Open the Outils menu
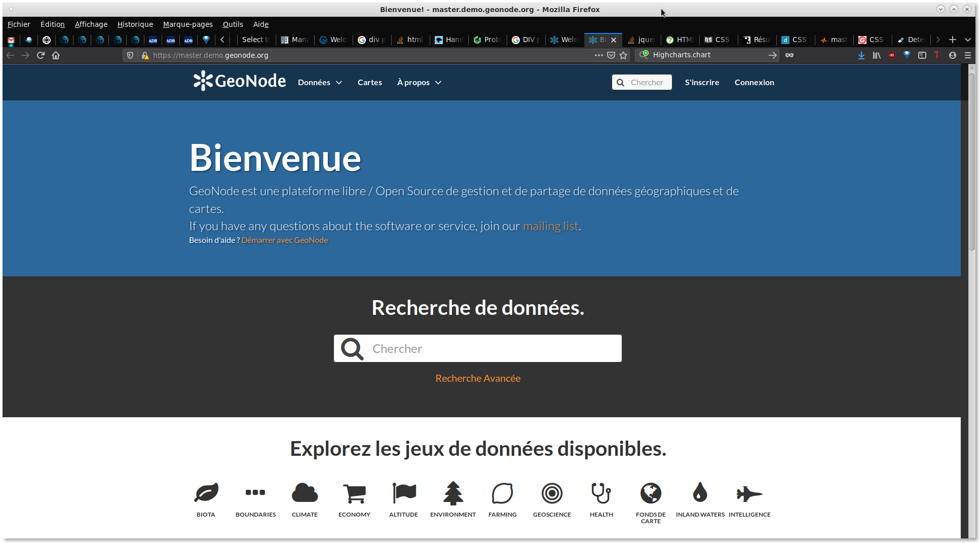 233,24
